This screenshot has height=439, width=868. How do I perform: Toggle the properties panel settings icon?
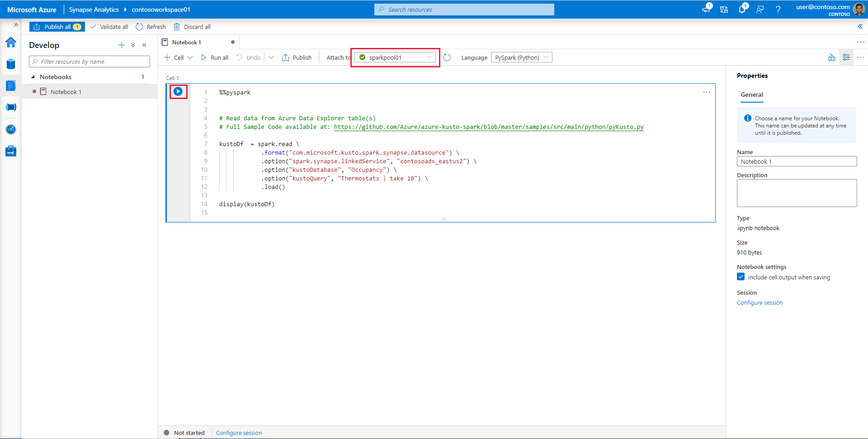846,57
